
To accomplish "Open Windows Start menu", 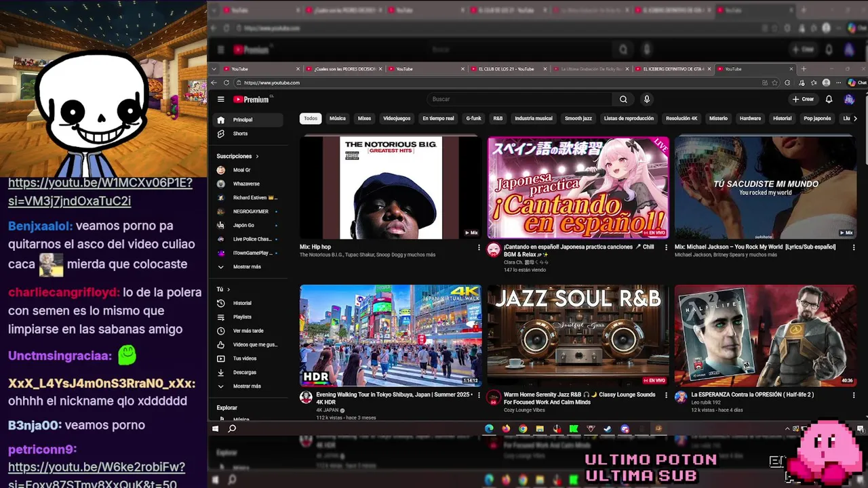I will point(216,428).
